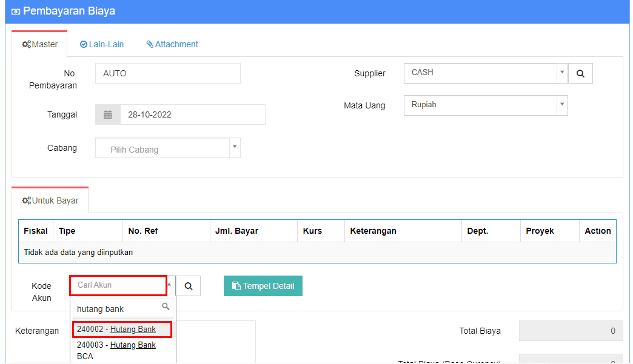Click the magnifier icon in account search box
633x364 pixels.
(166, 308)
